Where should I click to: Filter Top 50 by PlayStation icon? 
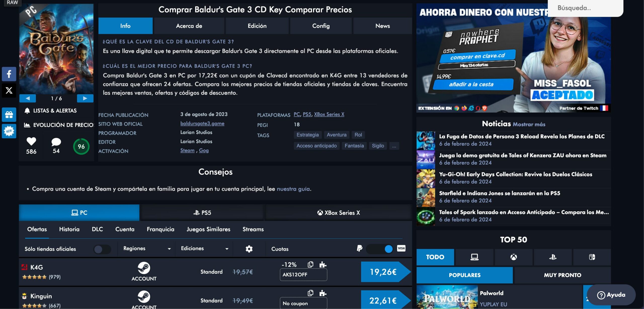(553, 257)
